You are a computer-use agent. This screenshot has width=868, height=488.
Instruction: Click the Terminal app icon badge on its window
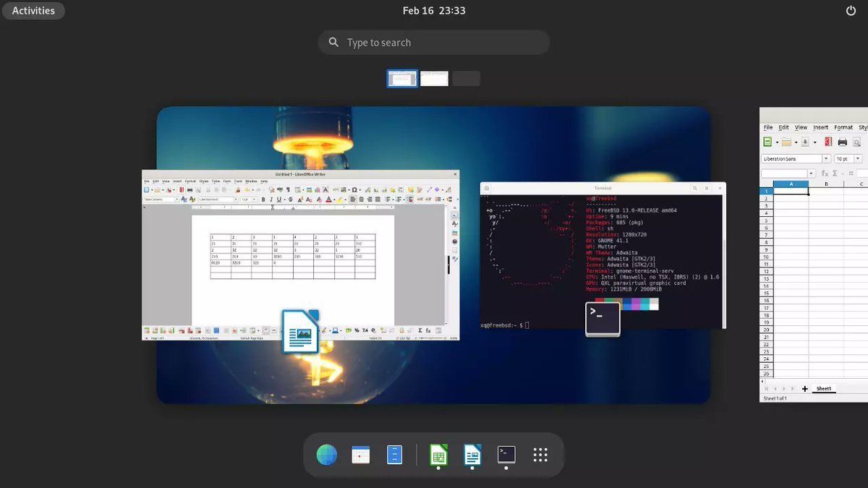pyautogui.click(x=603, y=319)
